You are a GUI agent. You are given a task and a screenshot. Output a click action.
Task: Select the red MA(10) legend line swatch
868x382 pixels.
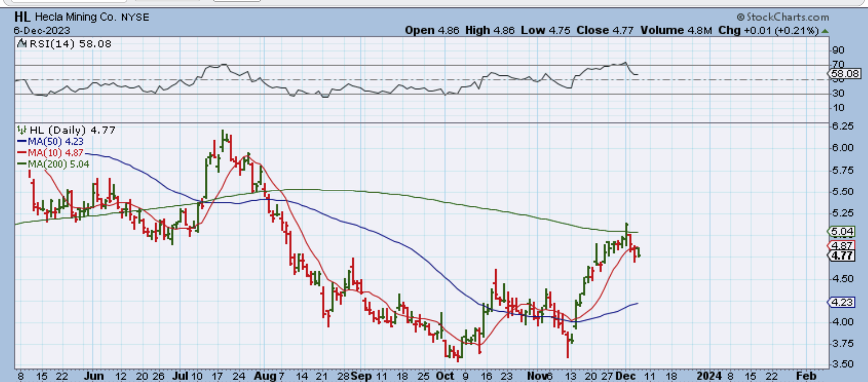click(x=21, y=153)
